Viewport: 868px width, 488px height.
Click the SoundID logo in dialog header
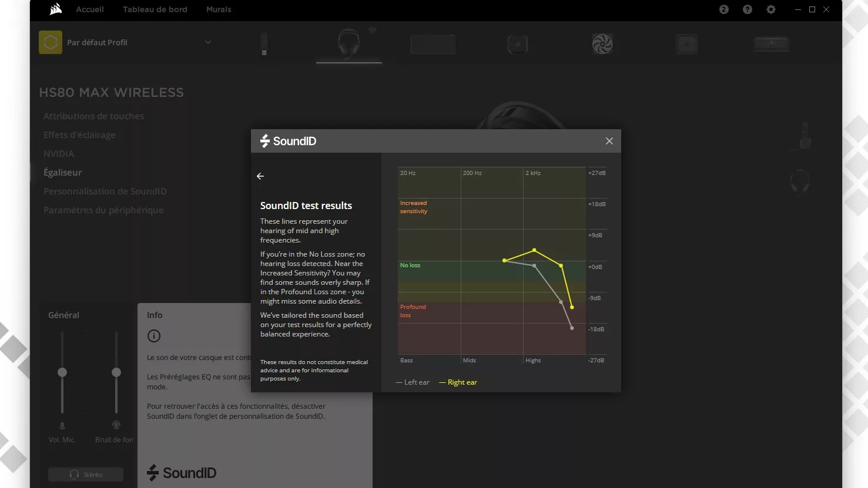(288, 141)
